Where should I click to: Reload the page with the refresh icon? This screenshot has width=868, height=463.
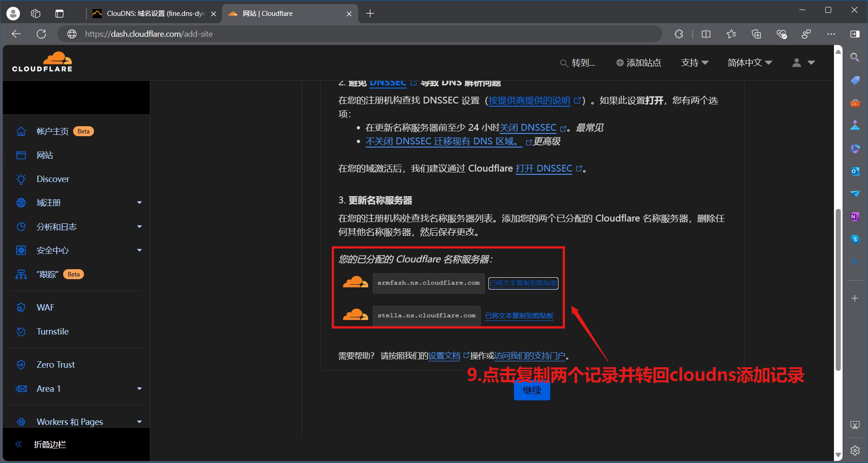[41, 34]
